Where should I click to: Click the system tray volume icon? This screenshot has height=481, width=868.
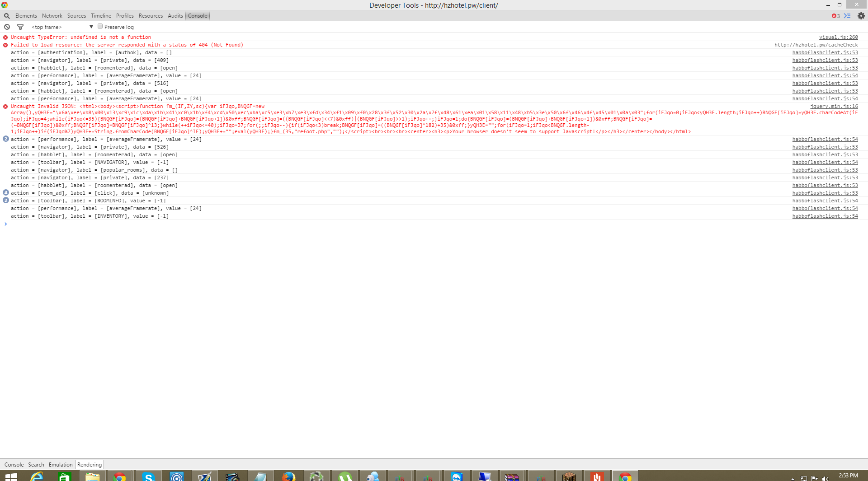click(x=826, y=478)
